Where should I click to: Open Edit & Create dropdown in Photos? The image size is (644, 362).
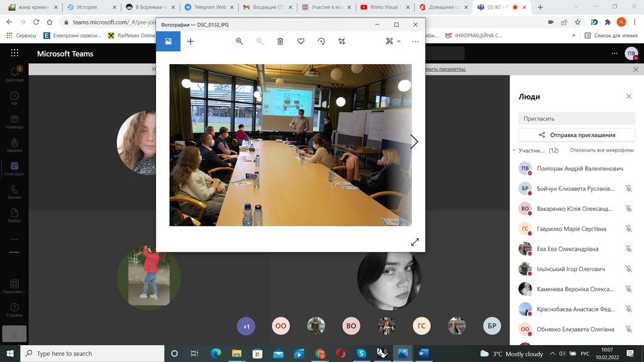pos(393,41)
